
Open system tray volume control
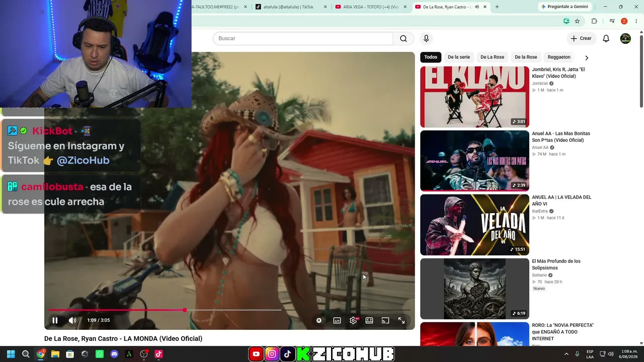pos(611,354)
